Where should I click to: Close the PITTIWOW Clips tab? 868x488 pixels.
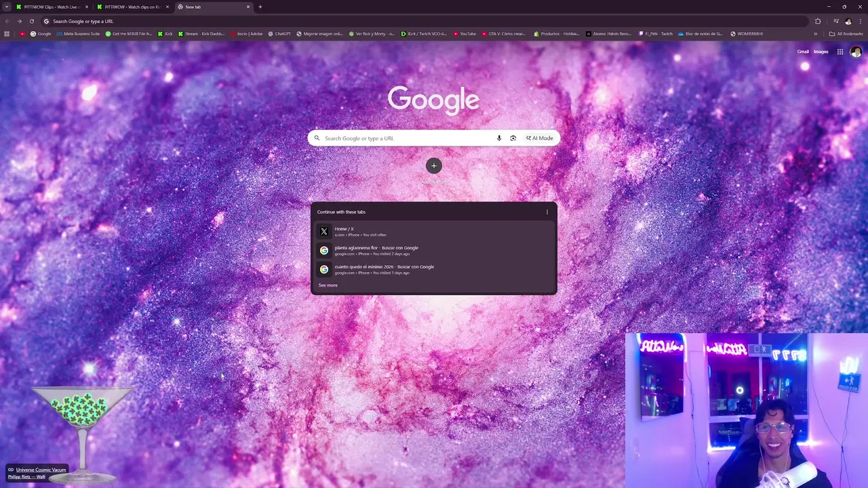[87, 7]
